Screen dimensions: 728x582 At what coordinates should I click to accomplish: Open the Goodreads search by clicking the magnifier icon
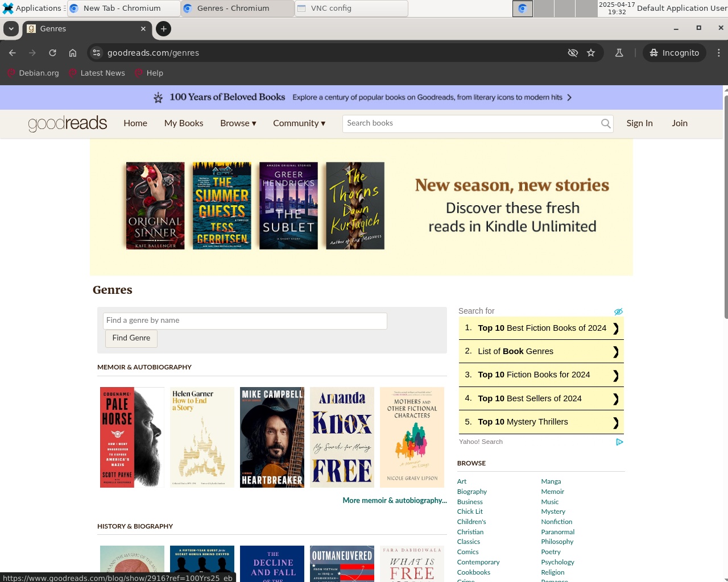tap(605, 123)
